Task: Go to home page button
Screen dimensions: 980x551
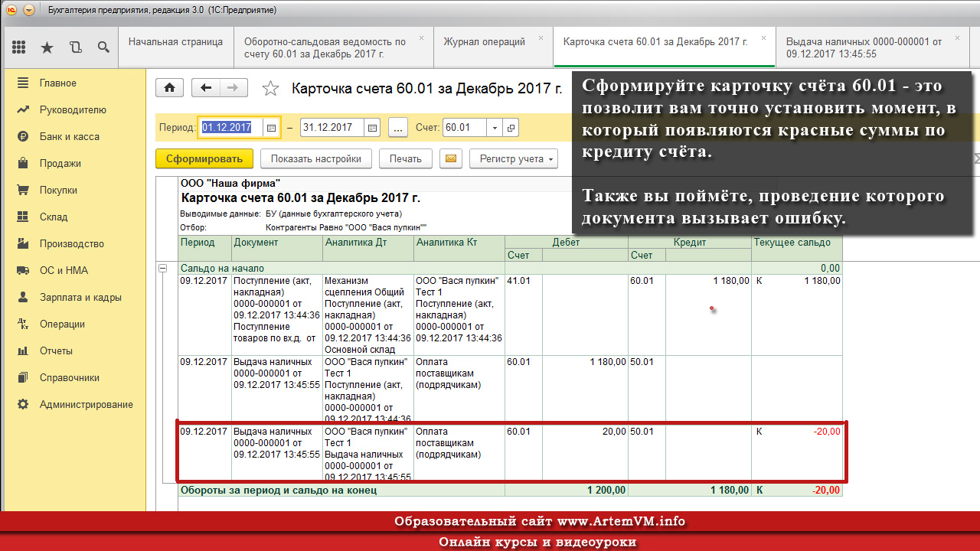Action: point(169,88)
